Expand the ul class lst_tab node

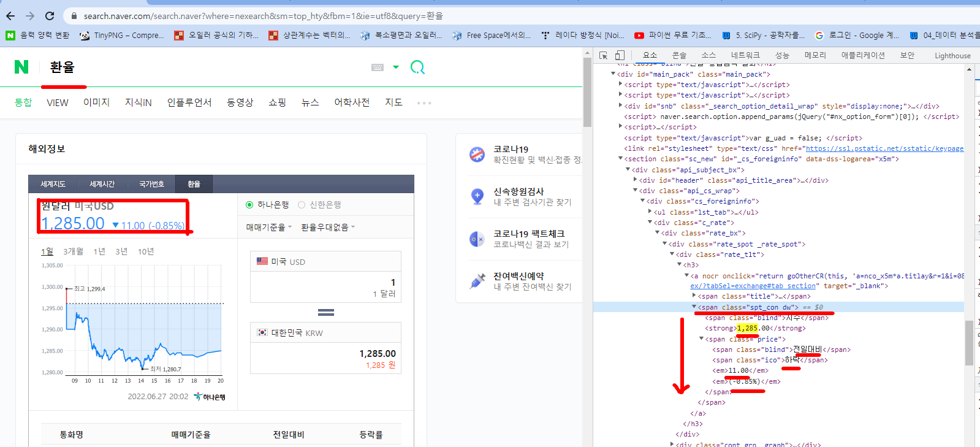point(650,212)
